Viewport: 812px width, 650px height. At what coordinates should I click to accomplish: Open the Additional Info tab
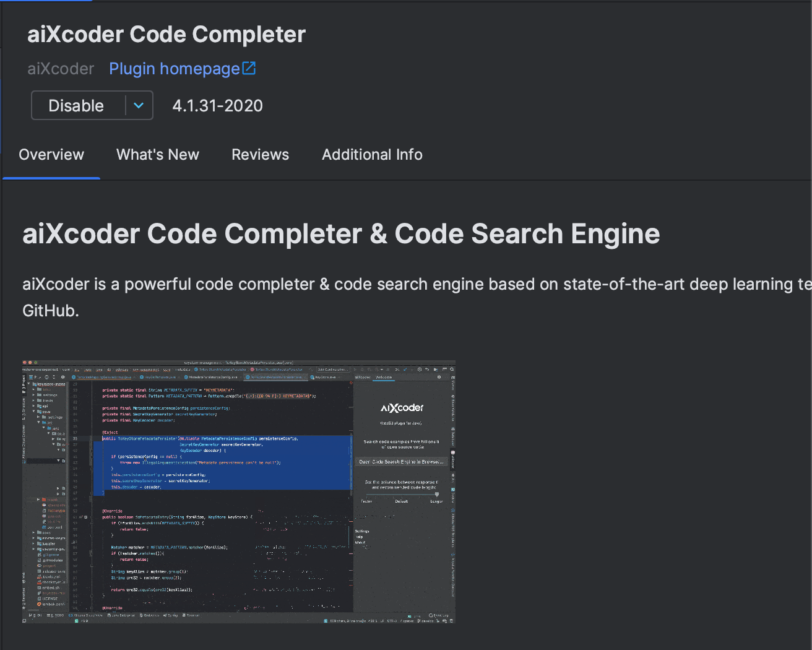click(x=372, y=155)
